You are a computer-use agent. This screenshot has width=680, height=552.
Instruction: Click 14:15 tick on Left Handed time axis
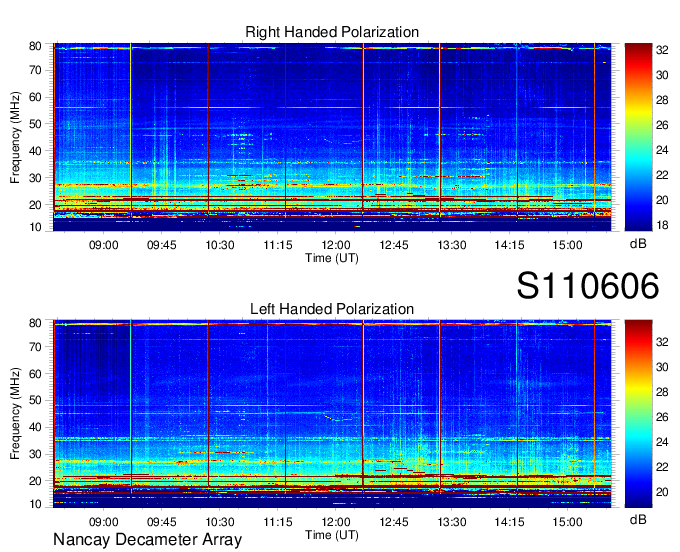tap(510, 522)
